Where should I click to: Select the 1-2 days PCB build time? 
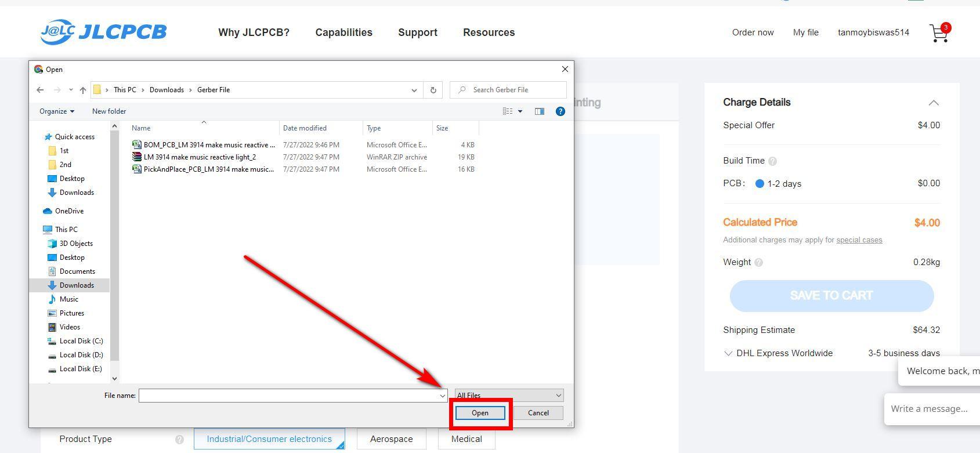tap(778, 184)
